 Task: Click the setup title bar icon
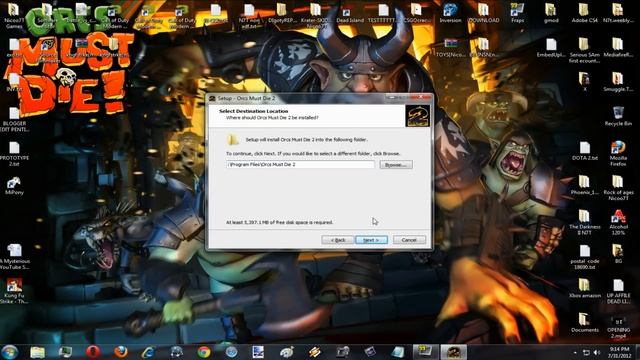212,98
